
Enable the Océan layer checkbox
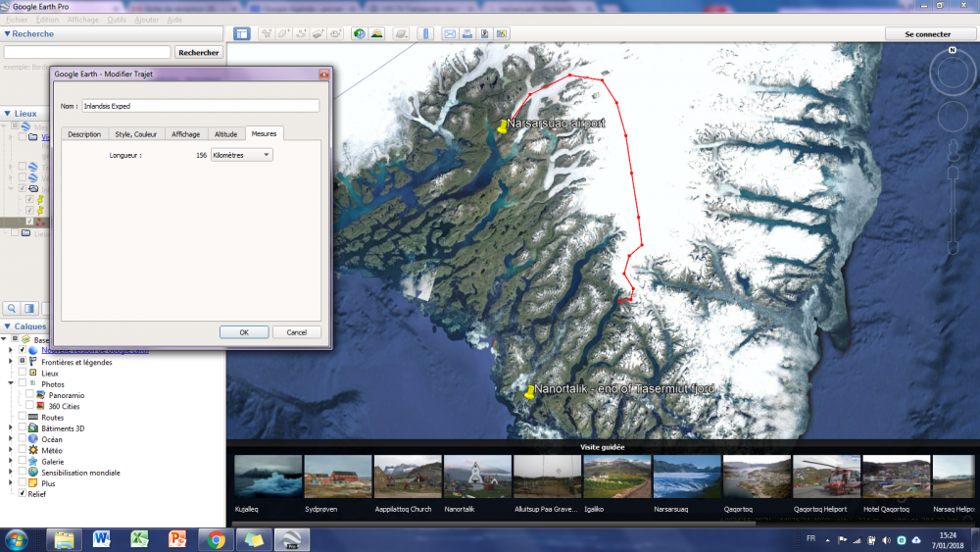23,439
